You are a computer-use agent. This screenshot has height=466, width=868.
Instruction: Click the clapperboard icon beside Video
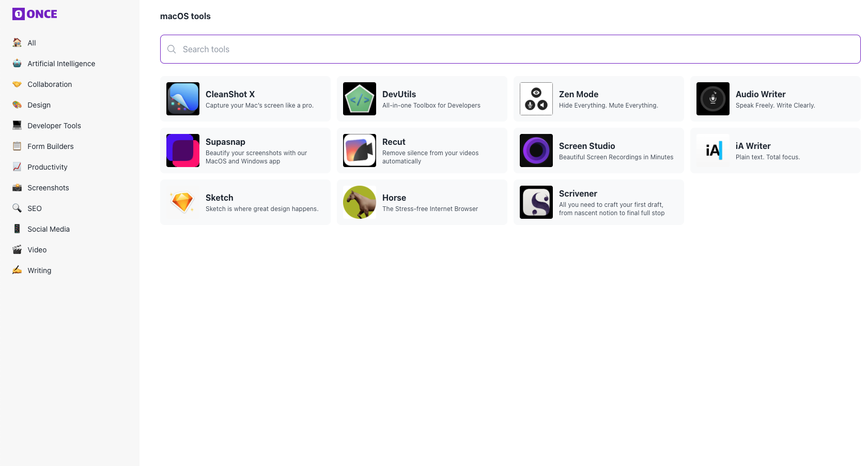17,249
